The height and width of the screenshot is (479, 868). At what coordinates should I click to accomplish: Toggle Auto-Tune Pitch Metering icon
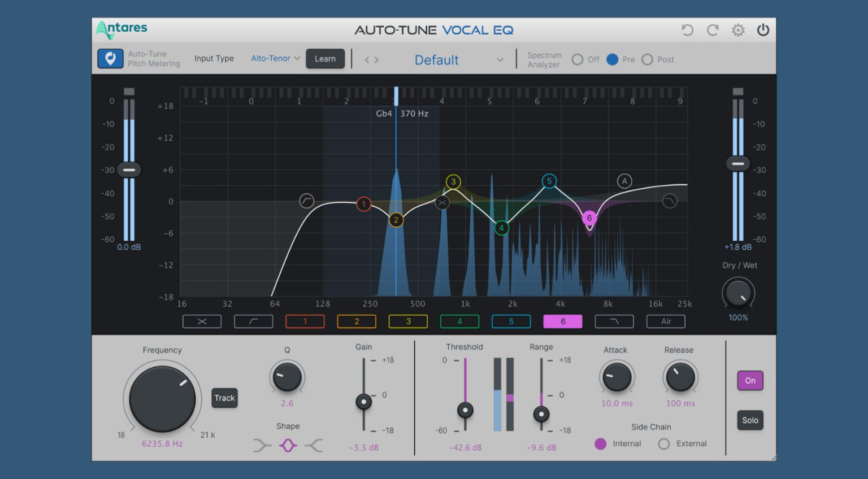click(110, 59)
